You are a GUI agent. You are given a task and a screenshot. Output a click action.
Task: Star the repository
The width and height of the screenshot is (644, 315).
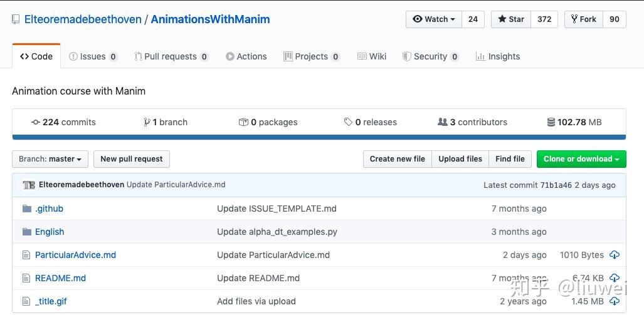(x=511, y=19)
